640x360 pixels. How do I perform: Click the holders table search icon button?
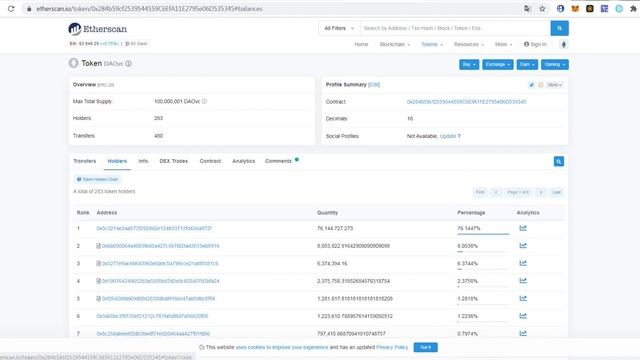click(559, 162)
